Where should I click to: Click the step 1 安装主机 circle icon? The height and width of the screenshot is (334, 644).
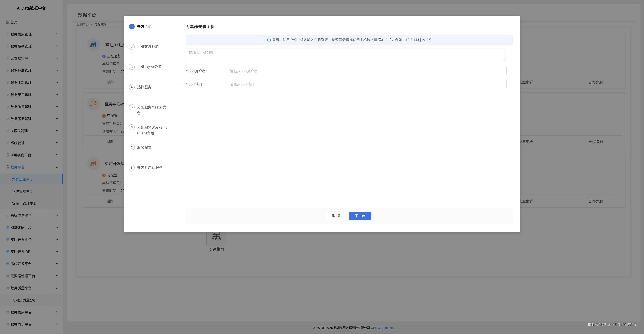click(132, 27)
